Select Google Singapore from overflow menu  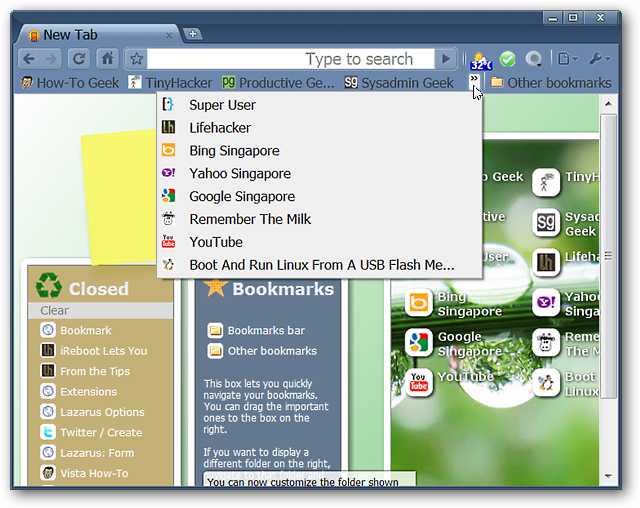click(x=320, y=196)
